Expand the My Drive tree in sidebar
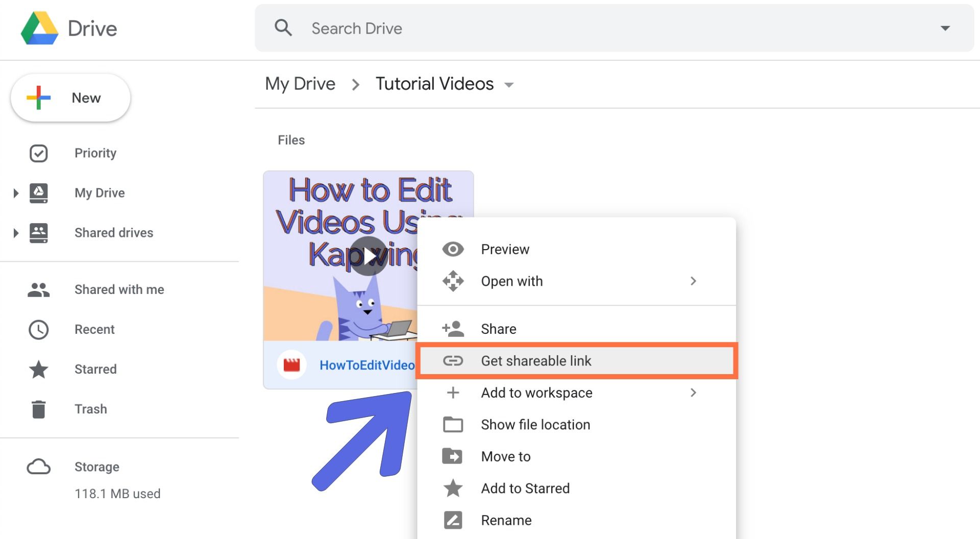 point(16,193)
